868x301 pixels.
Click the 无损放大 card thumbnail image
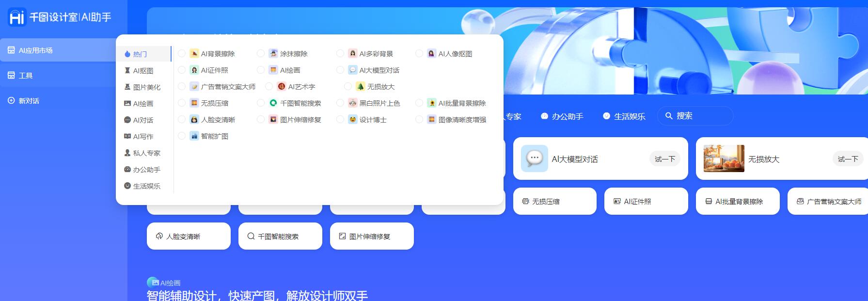pyautogui.click(x=724, y=158)
